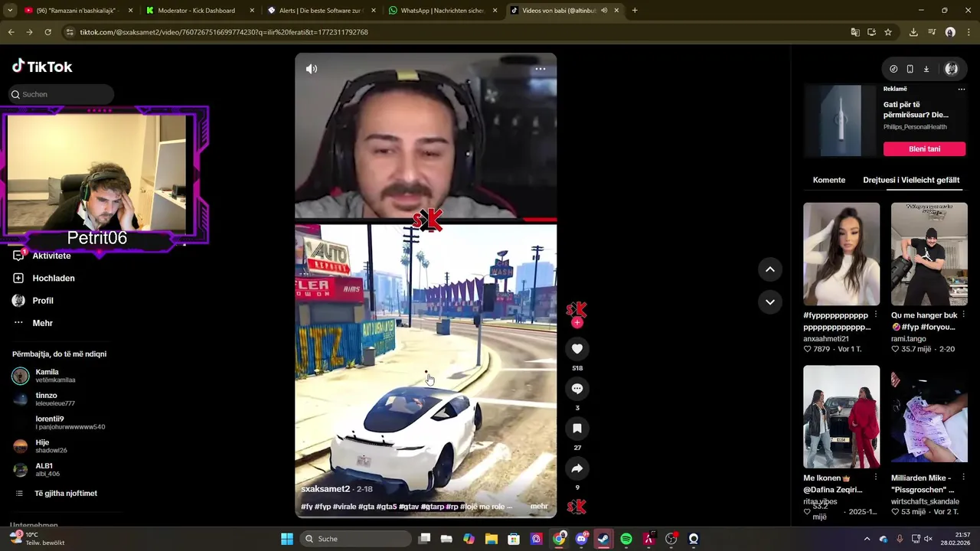Click the get-app phone icon in header
The height and width of the screenshot is (551, 980).
(910, 69)
